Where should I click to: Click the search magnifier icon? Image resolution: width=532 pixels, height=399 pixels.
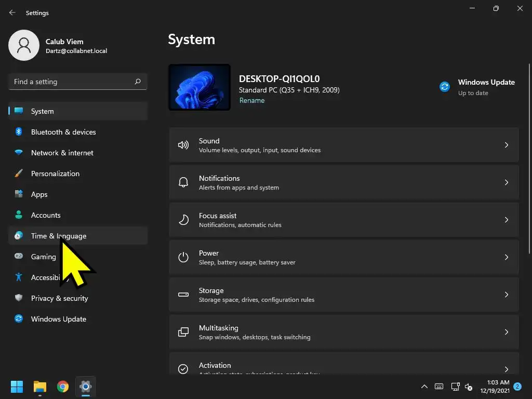point(137,82)
